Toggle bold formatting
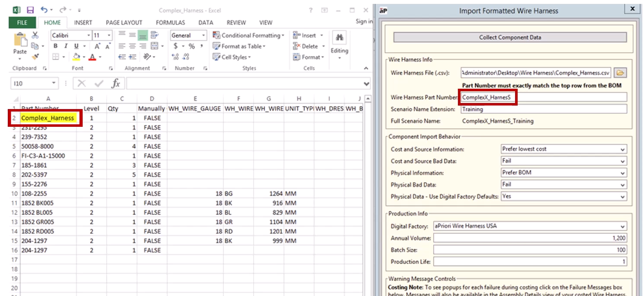The height and width of the screenshot is (296, 644). click(x=55, y=46)
